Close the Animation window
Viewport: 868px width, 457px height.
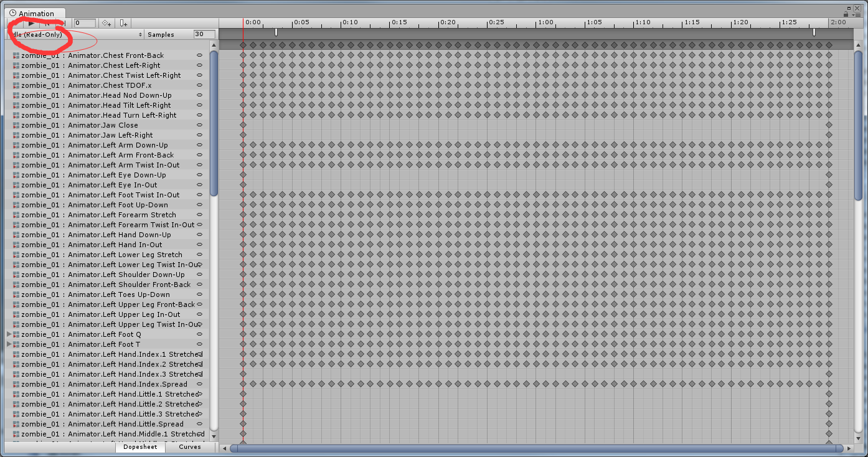click(x=857, y=7)
